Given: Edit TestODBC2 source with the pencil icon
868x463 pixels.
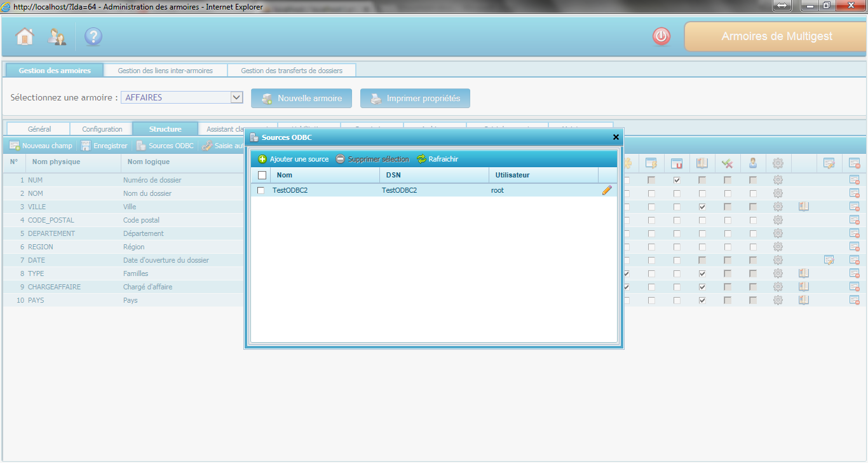Looking at the screenshot, I should 607,190.
